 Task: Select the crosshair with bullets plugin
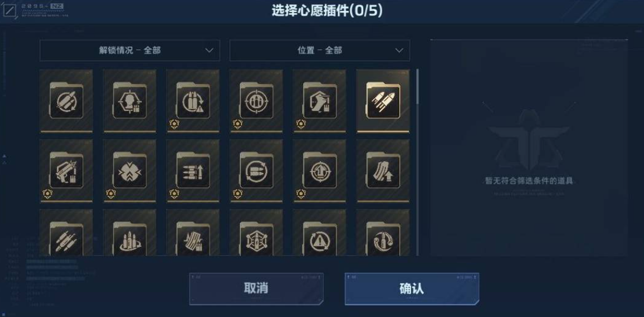[256, 101]
